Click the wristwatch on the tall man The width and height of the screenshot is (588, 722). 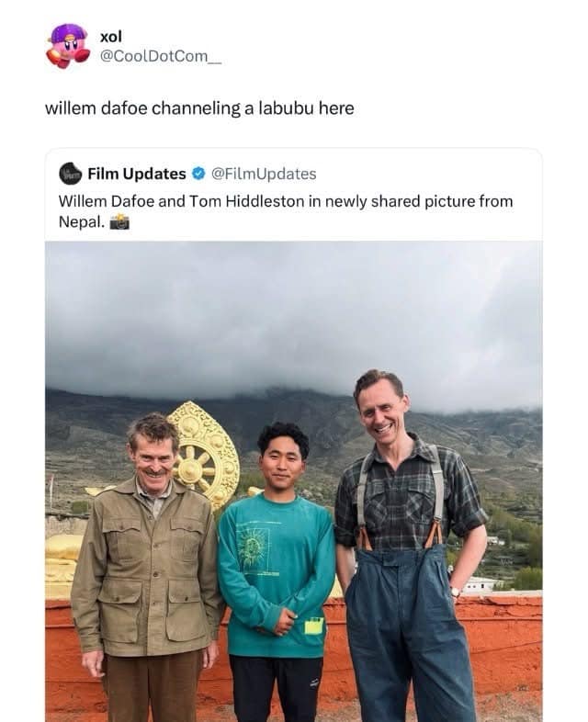[456, 591]
